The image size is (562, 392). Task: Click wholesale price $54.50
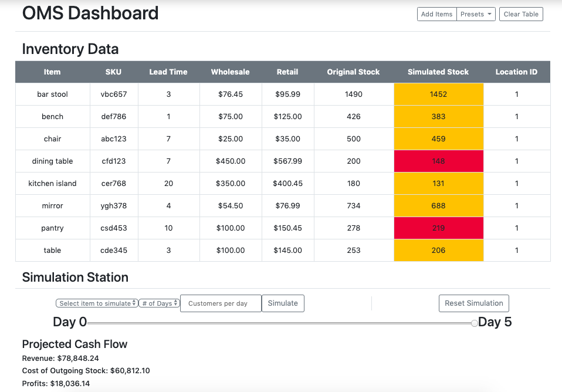(x=231, y=205)
